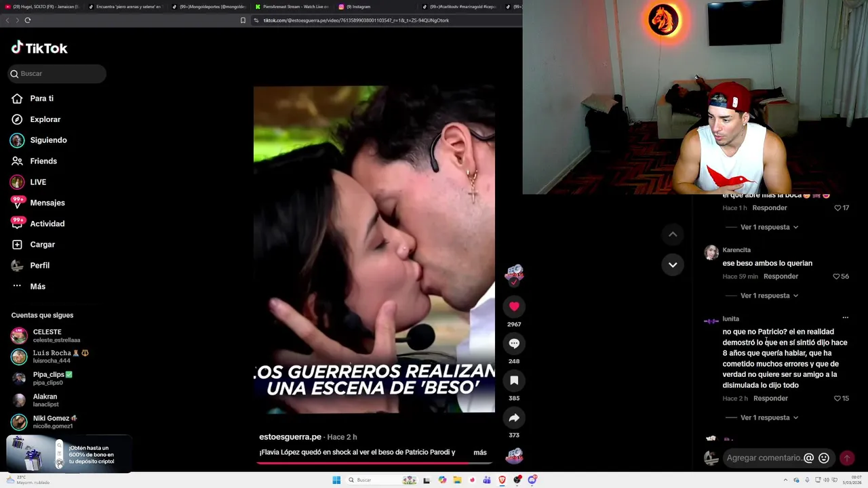Click Responder on the Hace 1 h comment
The width and height of the screenshot is (868, 488).
pyautogui.click(x=770, y=208)
